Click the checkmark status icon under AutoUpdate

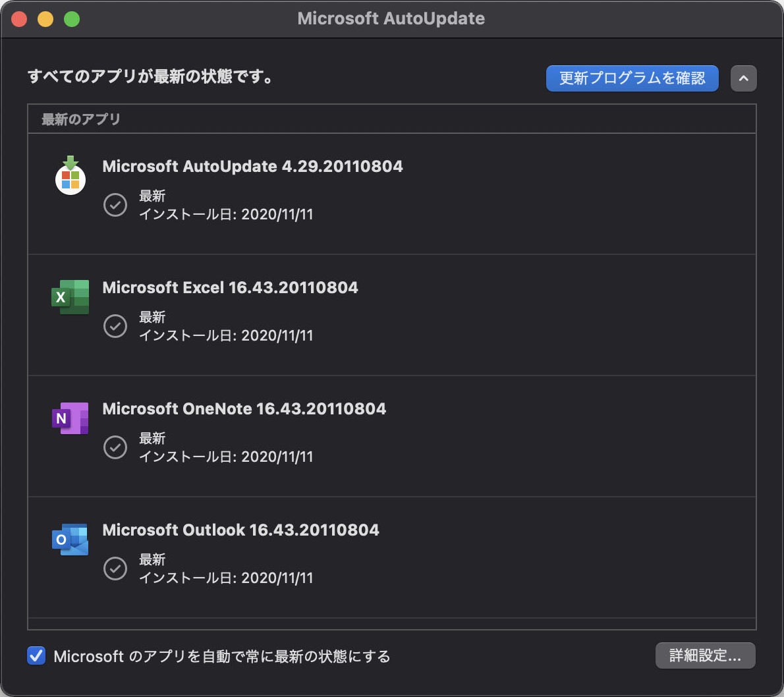115,205
